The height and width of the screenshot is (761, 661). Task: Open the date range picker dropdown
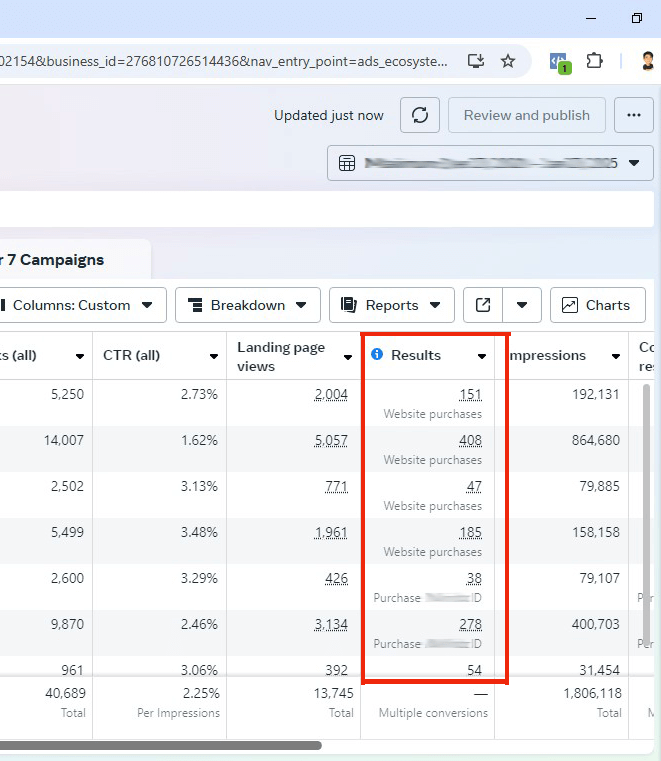click(490, 163)
